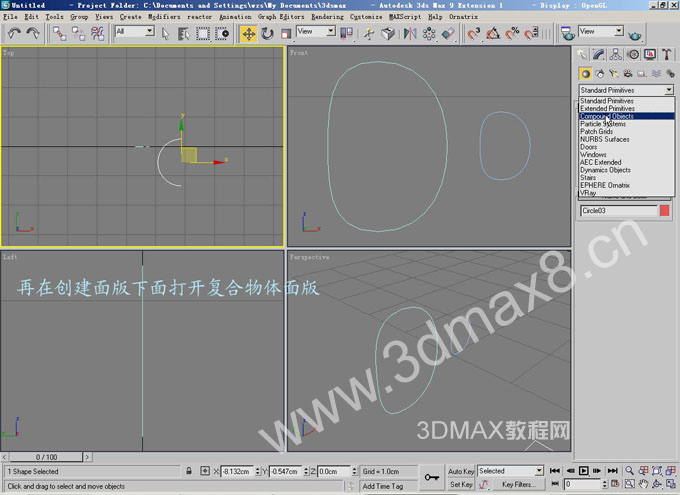The height and width of the screenshot is (495, 680).
Task: Click the Go to Start button
Action: coord(555,471)
